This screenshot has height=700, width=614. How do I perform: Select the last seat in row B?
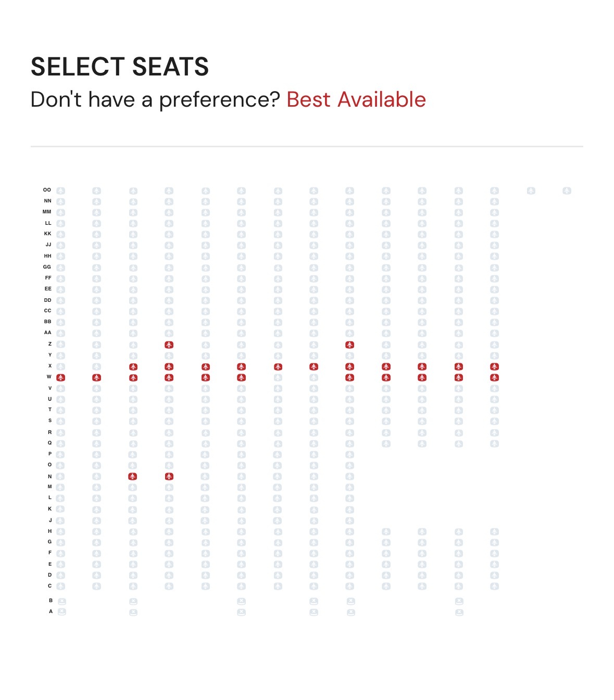[x=459, y=601]
